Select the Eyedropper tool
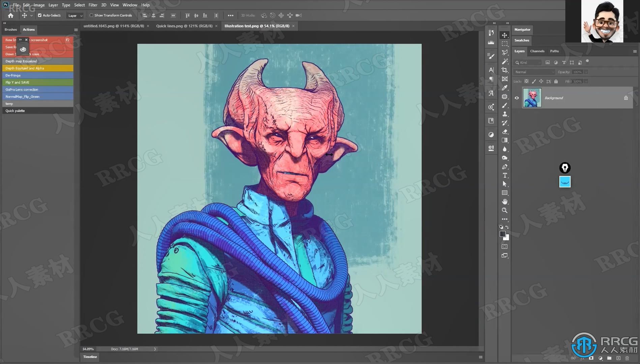 (504, 88)
